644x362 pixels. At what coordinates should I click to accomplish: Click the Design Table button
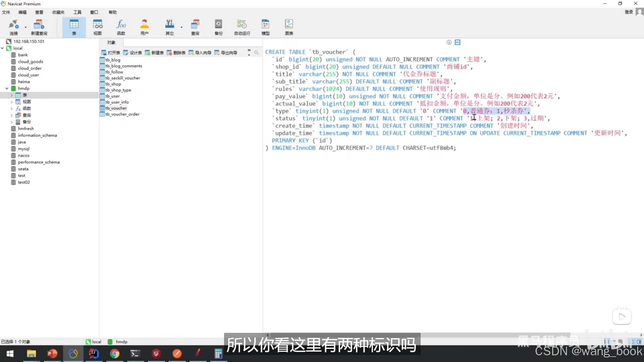click(x=132, y=53)
